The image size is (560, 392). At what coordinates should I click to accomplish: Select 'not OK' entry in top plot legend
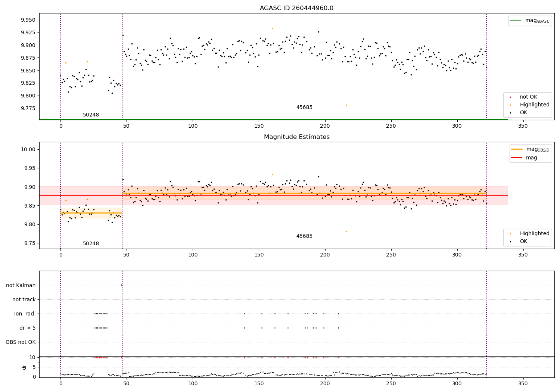(x=528, y=97)
